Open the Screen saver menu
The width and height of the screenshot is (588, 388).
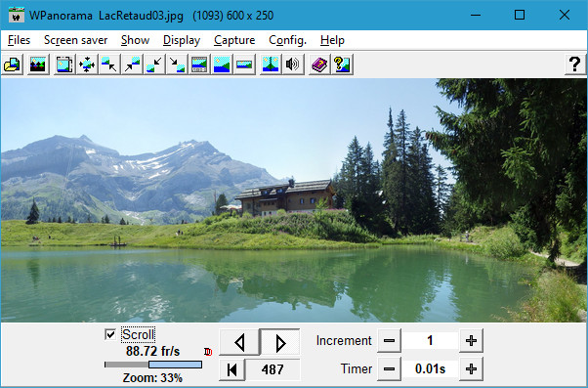(x=76, y=40)
